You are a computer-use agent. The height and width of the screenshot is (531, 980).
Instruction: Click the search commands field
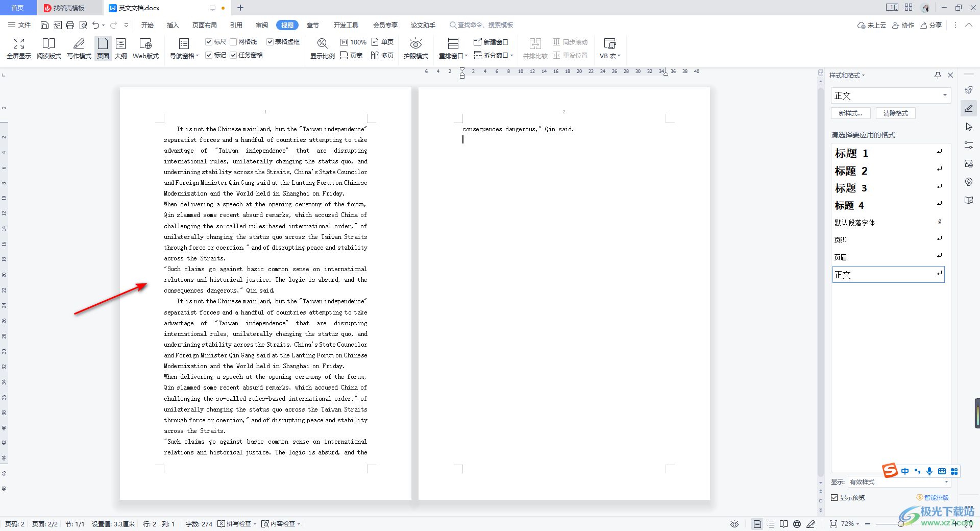coord(481,25)
